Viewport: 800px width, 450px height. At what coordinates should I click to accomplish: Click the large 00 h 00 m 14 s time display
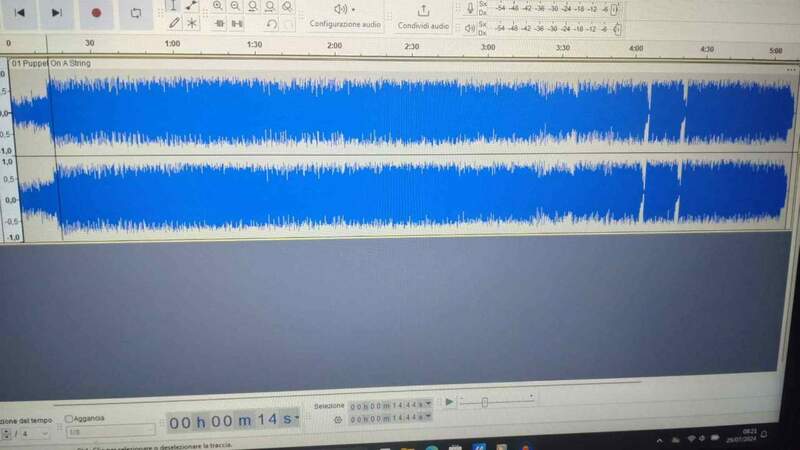[232, 421]
